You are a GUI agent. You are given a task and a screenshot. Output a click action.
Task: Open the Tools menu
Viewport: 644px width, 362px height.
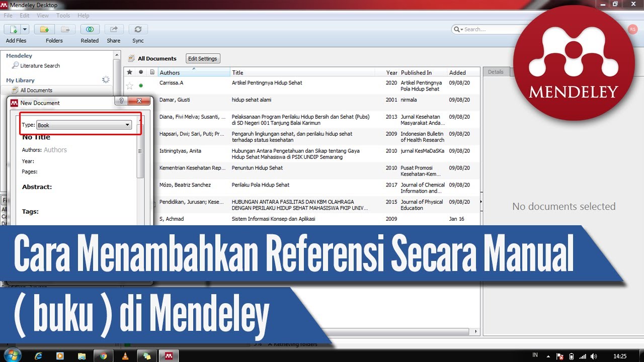[63, 16]
